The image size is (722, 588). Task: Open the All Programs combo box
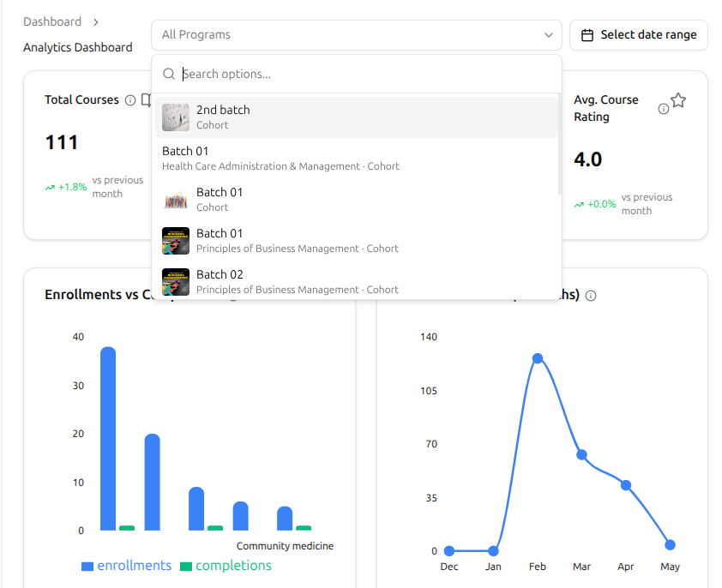(x=357, y=35)
